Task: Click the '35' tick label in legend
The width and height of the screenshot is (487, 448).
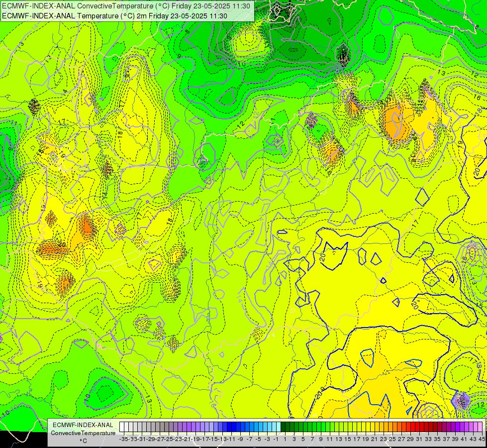Action: (x=438, y=439)
